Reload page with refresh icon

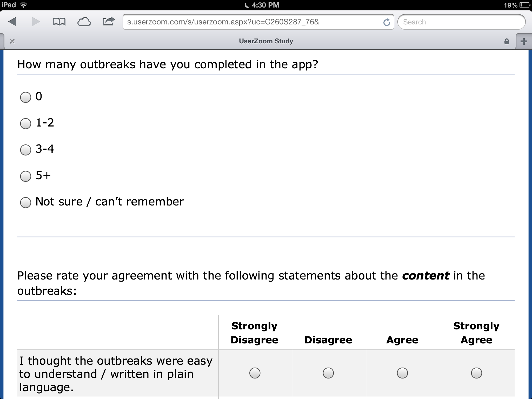coord(387,22)
